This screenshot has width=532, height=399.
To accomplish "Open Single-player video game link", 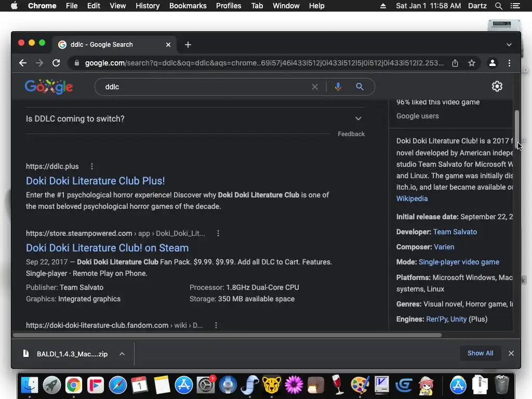I will coord(459,262).
